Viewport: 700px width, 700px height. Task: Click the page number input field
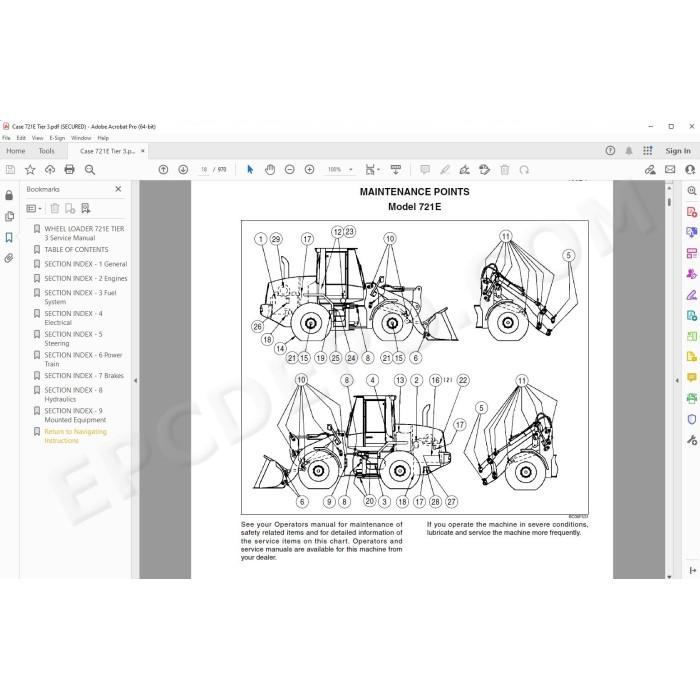(204, 170)
